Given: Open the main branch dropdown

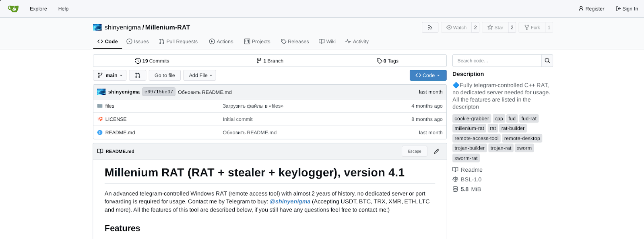Looking at the screenshot, I should coord(110,75).
